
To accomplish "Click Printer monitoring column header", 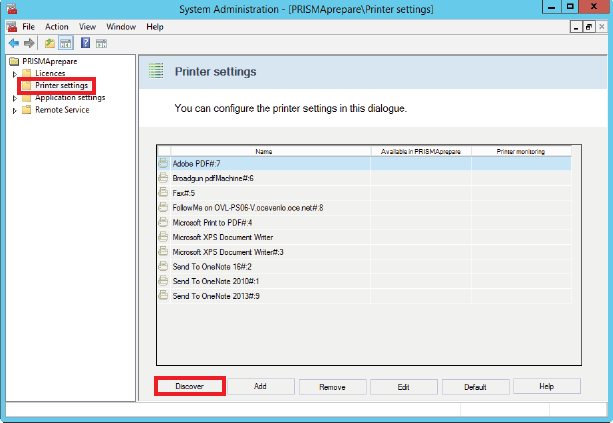I will point(521,151).
